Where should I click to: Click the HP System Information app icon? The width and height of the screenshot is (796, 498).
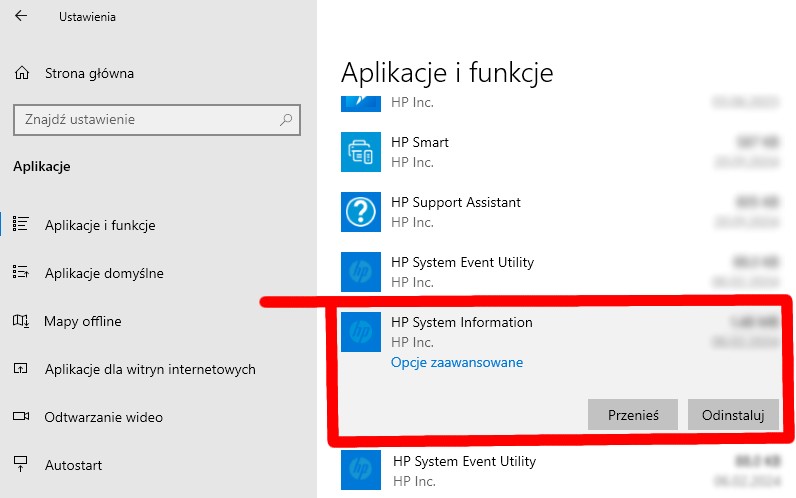coord(360,332)
